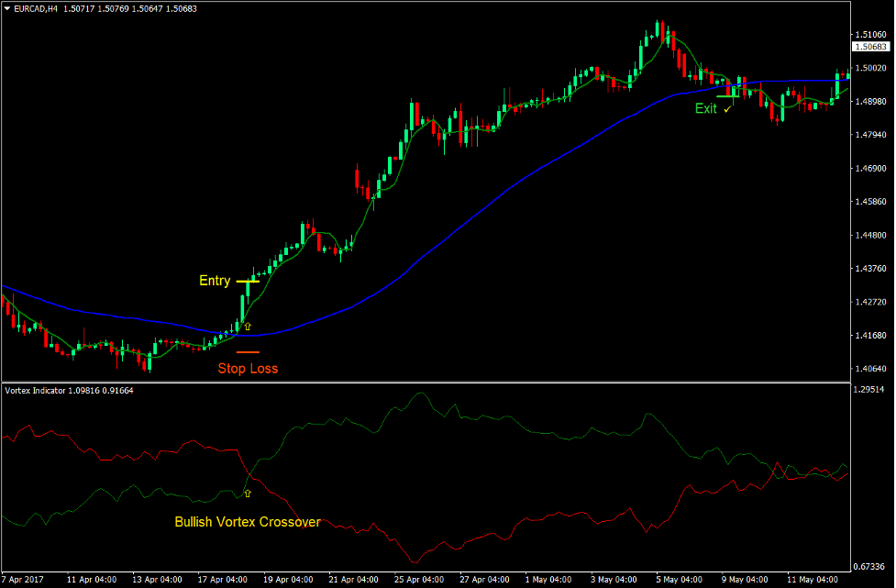Select the yellow crossover arrow in the Vortex panel

247,494
